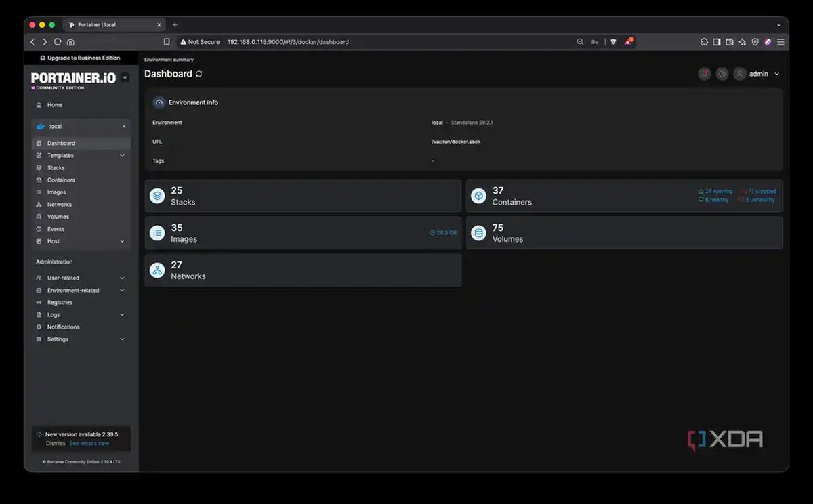Image resolution: width=813 pixels, height=504 pixels.
Task: Collapse the sidebar with the double-chevron button
Action: tap(125, 78)
